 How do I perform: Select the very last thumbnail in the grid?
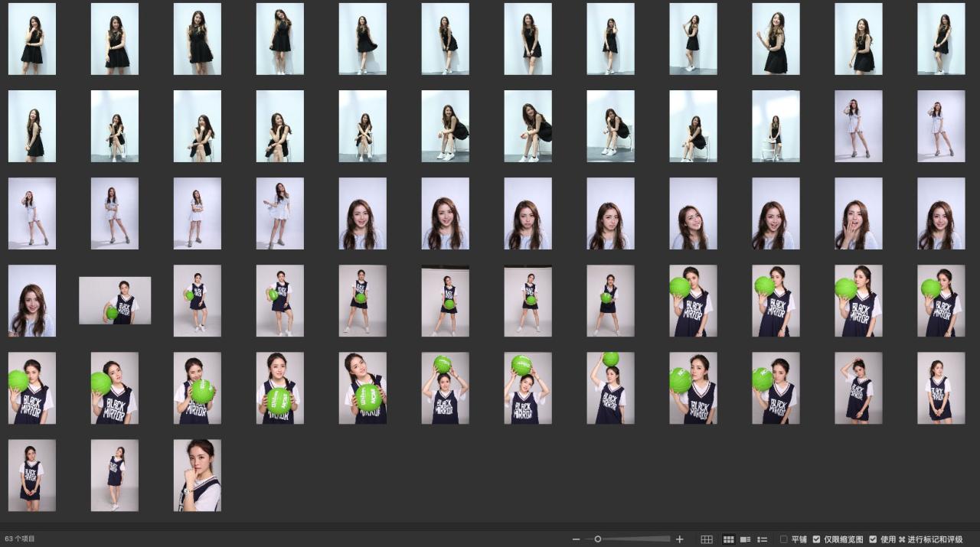pos(198,475)
